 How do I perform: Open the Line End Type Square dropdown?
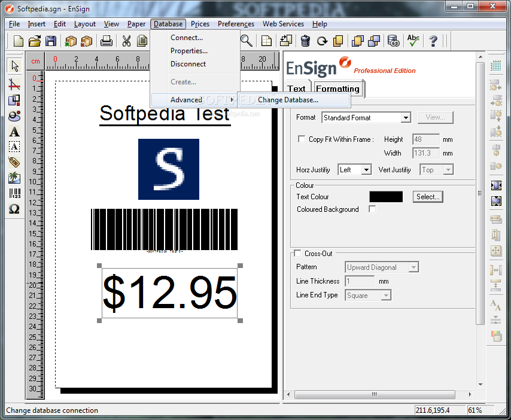pos(386,295)
